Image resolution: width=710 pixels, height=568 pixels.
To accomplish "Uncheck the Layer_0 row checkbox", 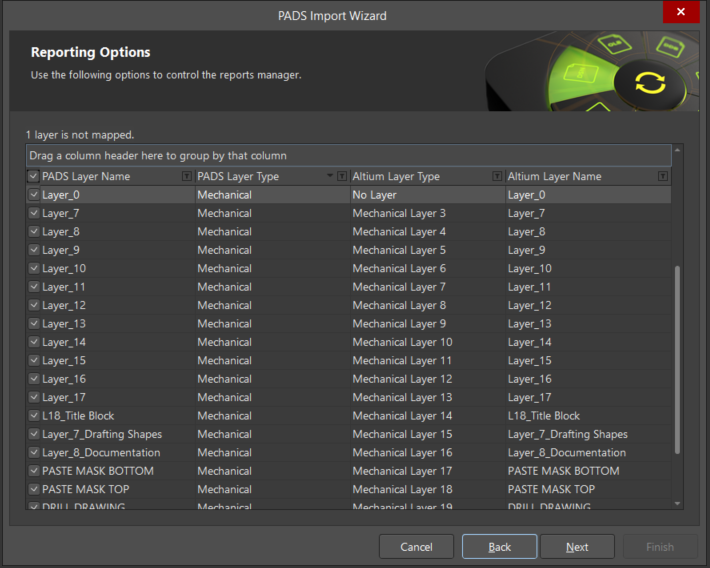I will (x=34, y=195).
